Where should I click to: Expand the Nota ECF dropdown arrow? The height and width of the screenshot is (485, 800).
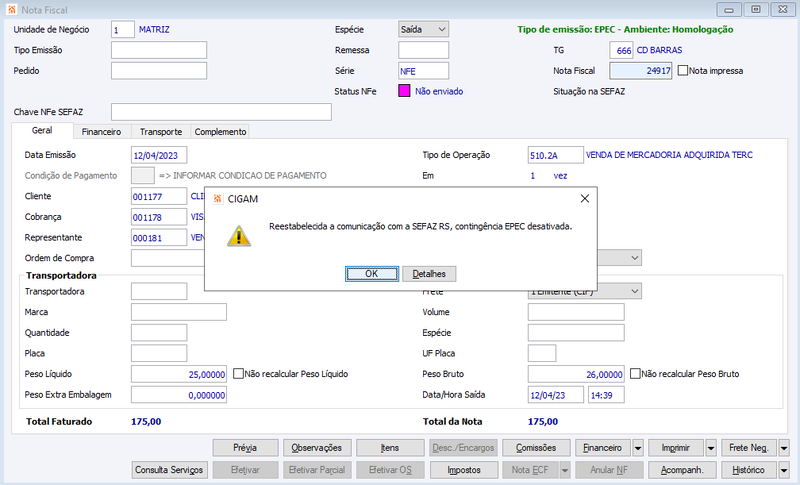point(565,470)
